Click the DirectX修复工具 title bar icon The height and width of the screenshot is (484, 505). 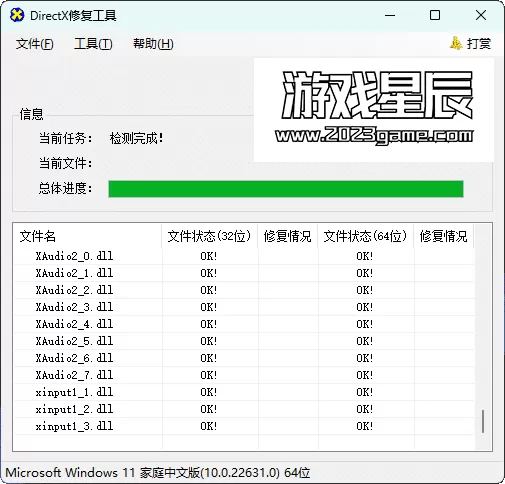[17, 15]
